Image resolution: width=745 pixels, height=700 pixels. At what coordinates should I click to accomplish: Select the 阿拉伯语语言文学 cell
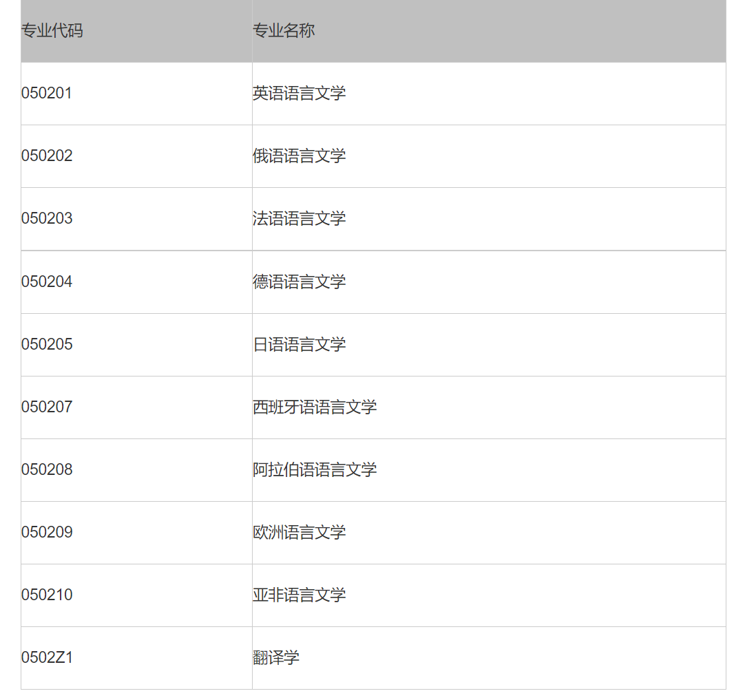coord(489,470)
